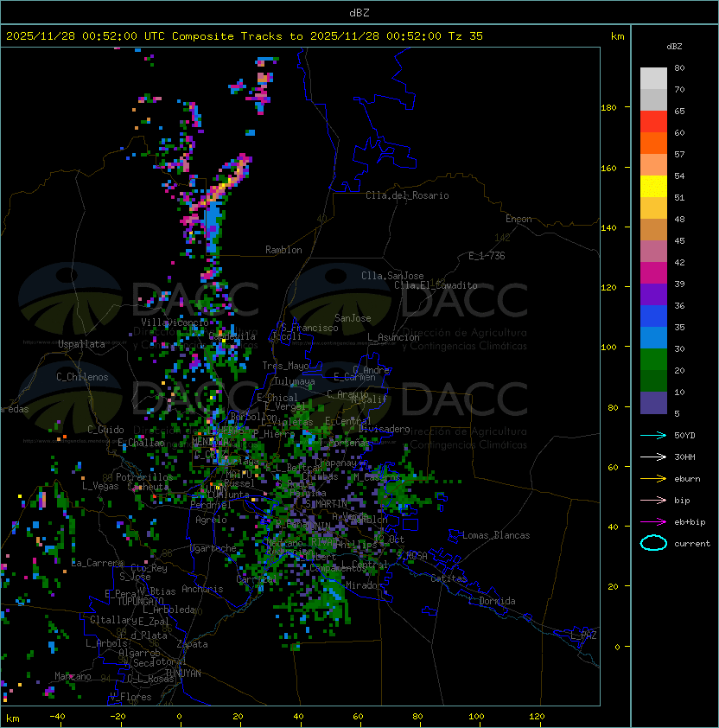Click the 'Tres_Mayo' map label

coord(285,366)
